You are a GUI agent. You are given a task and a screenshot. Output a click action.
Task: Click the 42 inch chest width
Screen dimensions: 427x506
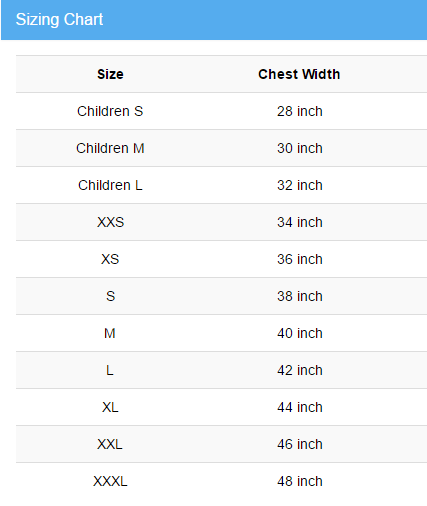[300, 370]
